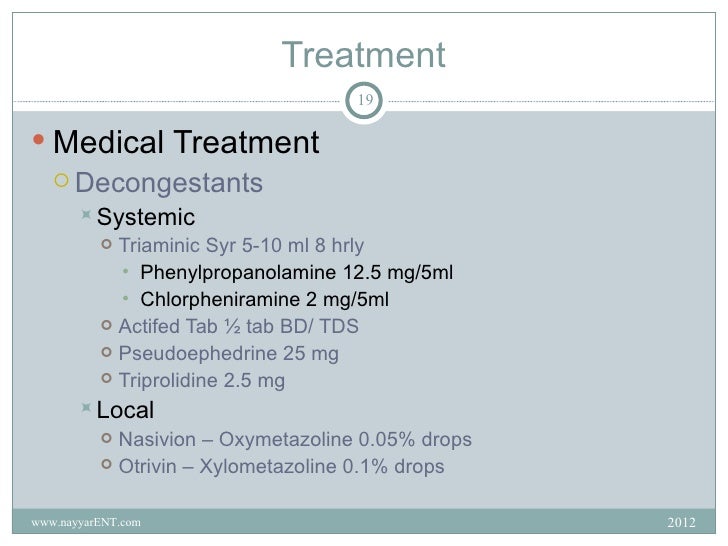728x546 pixels.
Task: Open the www.nayyarENT.com footer link
Action: [86, 522]
